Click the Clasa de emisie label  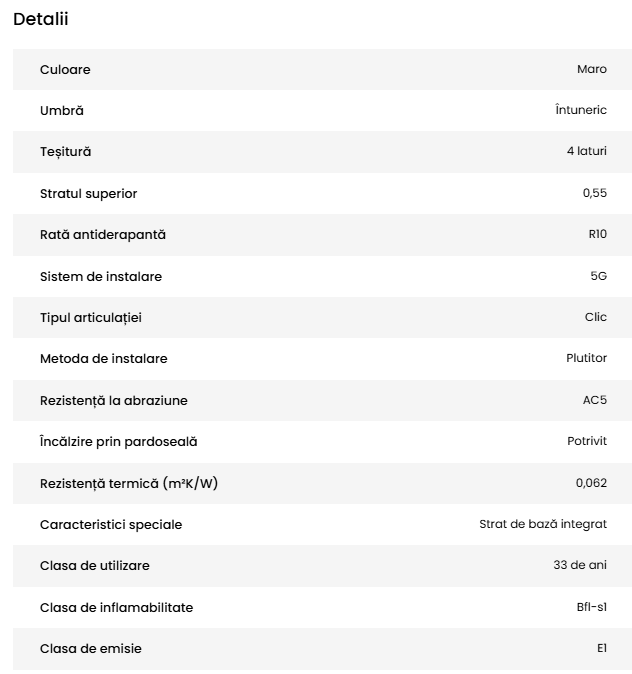91,649
